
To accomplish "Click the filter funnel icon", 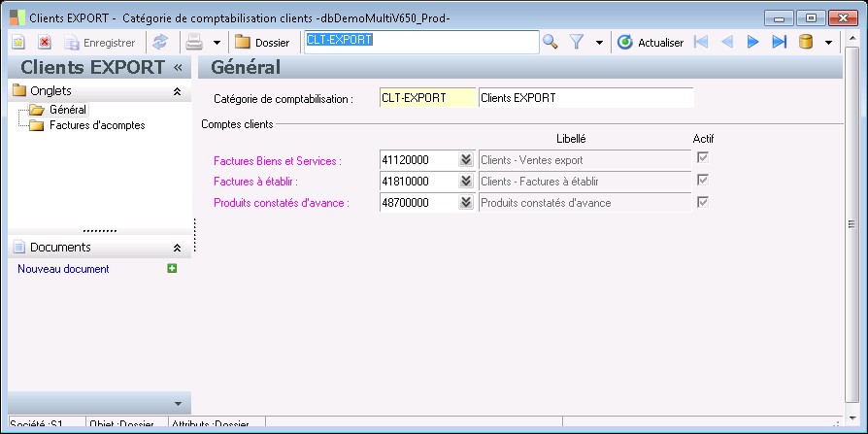I will (x=577, y=42).
